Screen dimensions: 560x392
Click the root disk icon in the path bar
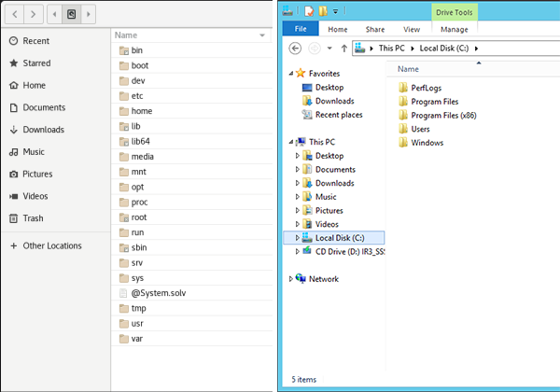(x=72, y=15)
